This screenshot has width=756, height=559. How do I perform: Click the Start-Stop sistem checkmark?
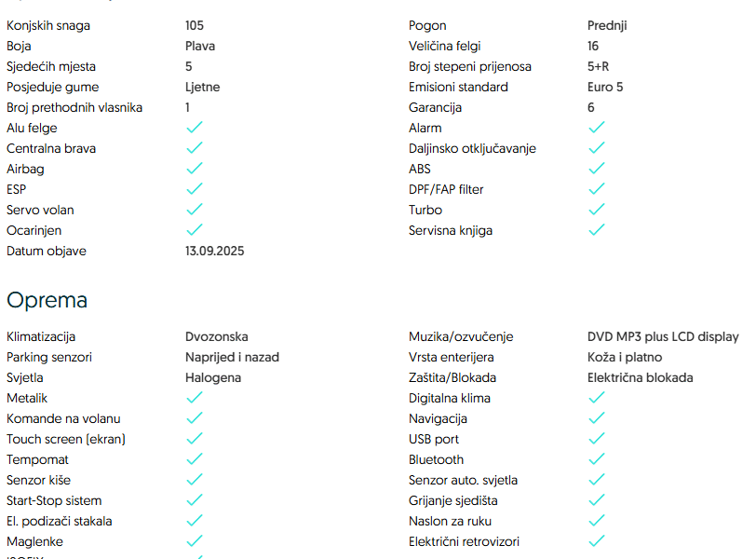(195, 500)
